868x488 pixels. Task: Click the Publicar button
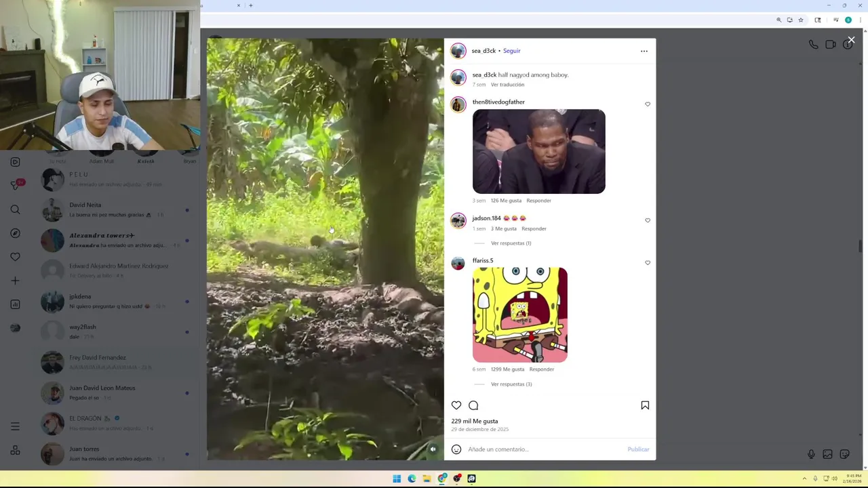[638, 449]
